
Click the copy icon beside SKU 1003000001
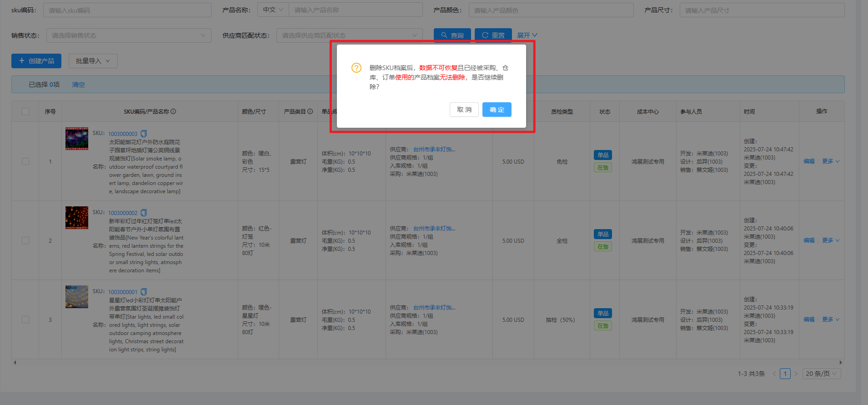[x=144, y=292]
